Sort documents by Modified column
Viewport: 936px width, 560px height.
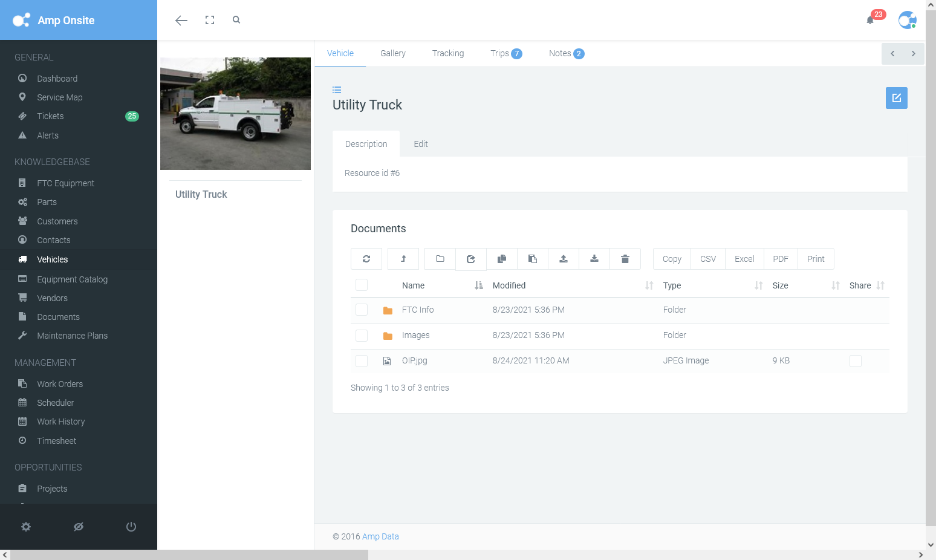tap(573, 285)
